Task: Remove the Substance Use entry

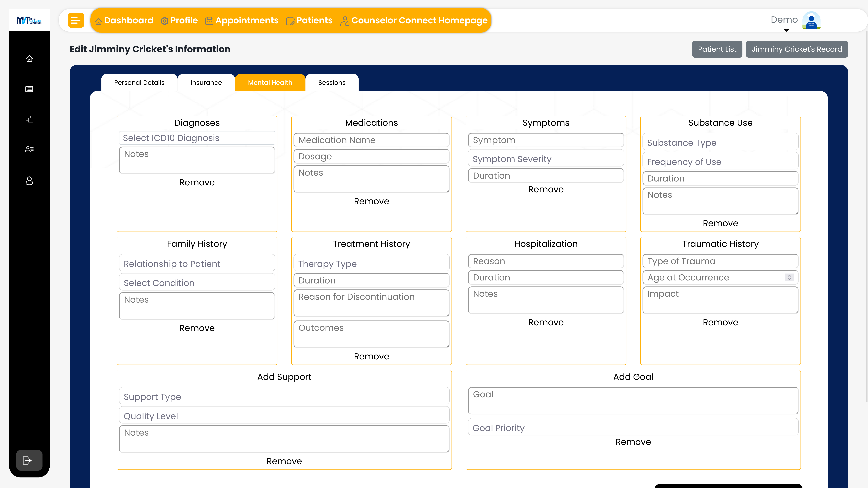Action: tap(720, 223)
